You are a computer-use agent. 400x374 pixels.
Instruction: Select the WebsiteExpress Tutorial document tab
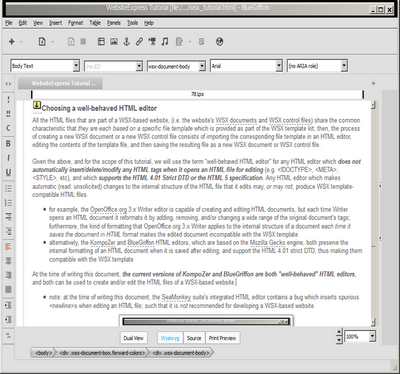pos(61,83)
